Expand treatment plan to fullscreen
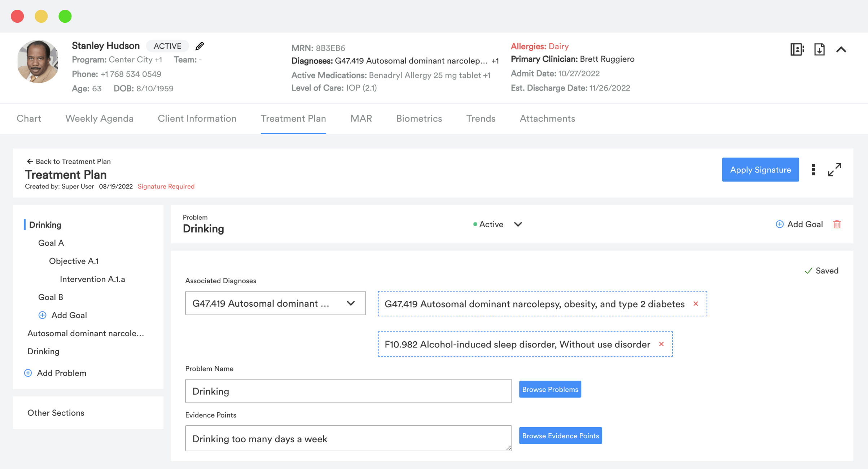 [834, 170]
